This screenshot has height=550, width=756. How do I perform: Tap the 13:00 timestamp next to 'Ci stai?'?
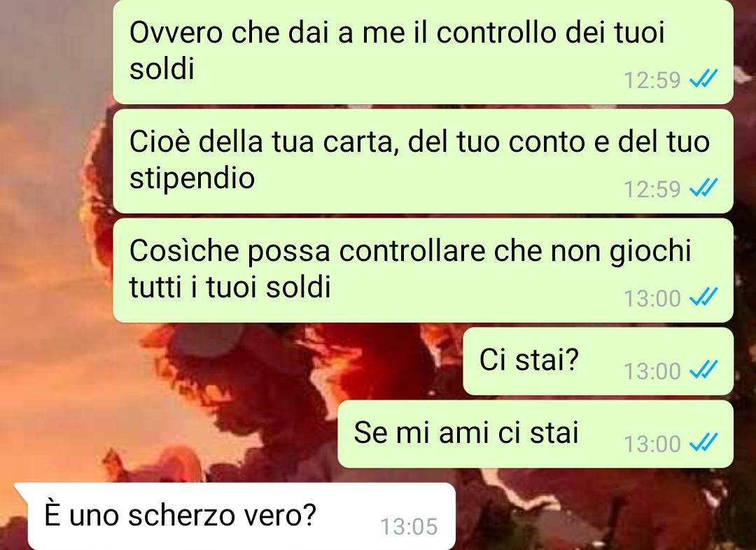coord(652,371)
